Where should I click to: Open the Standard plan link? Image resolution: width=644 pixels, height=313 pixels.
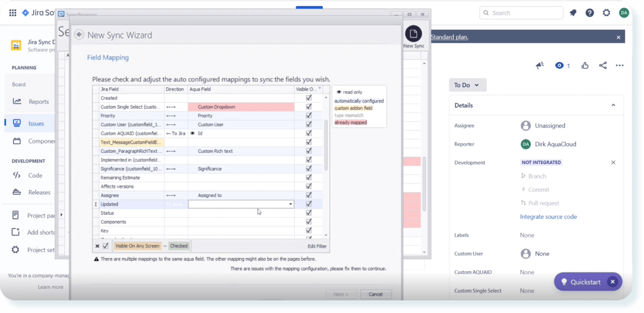click(x=449, y=37)
